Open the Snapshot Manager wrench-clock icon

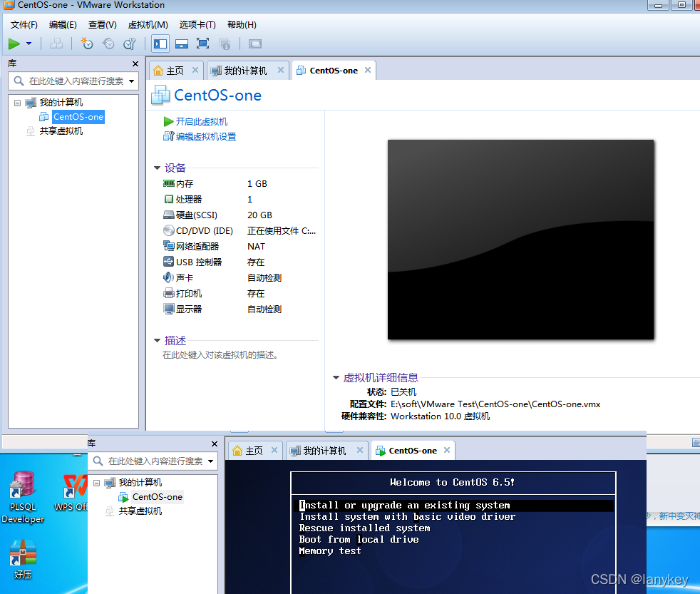[x=130, y=43]
